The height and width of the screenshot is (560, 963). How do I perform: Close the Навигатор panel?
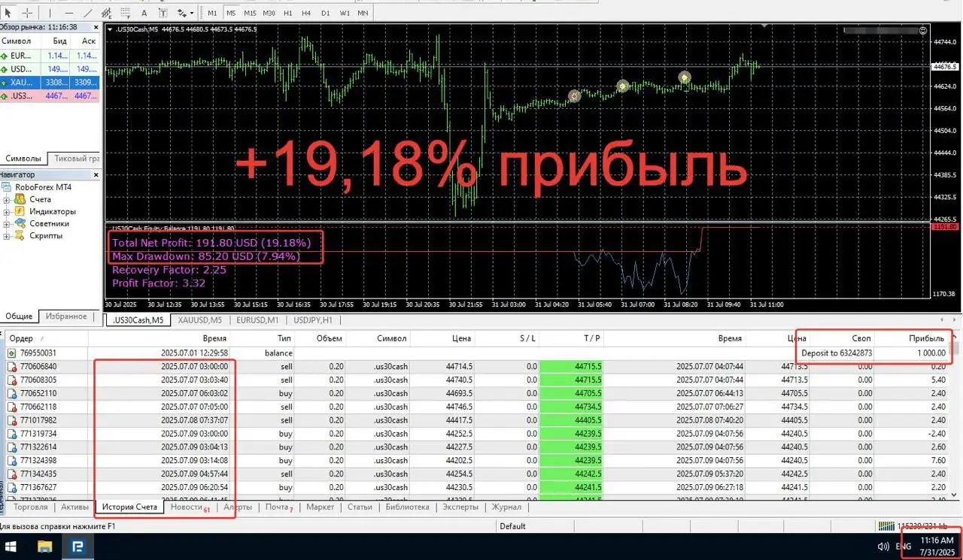click(x=96, y=174)
